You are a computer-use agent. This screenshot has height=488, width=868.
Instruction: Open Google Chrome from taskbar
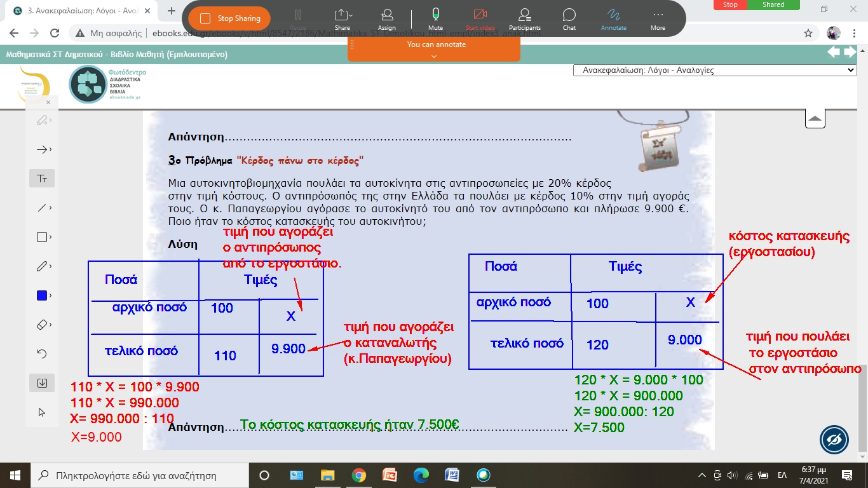pos(358,475)
